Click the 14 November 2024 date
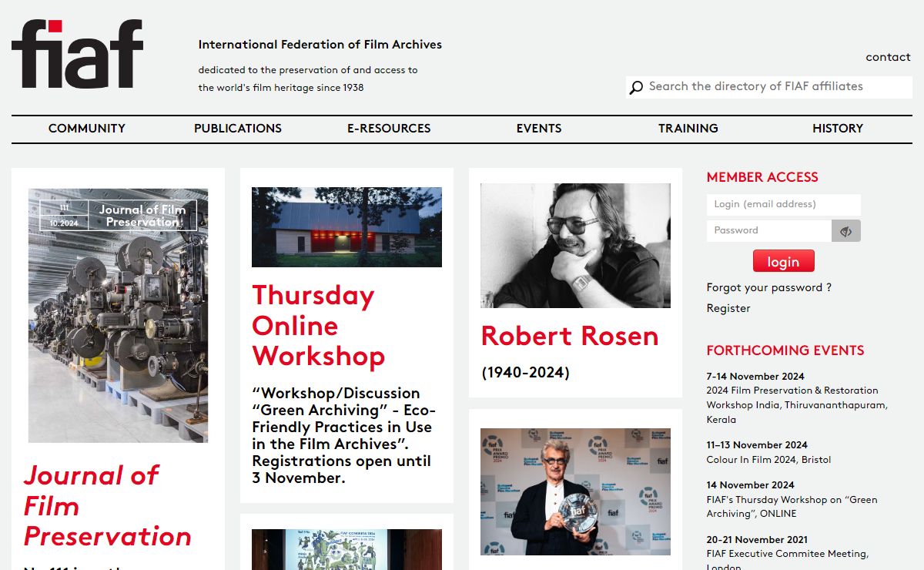 tap(750, 485)
